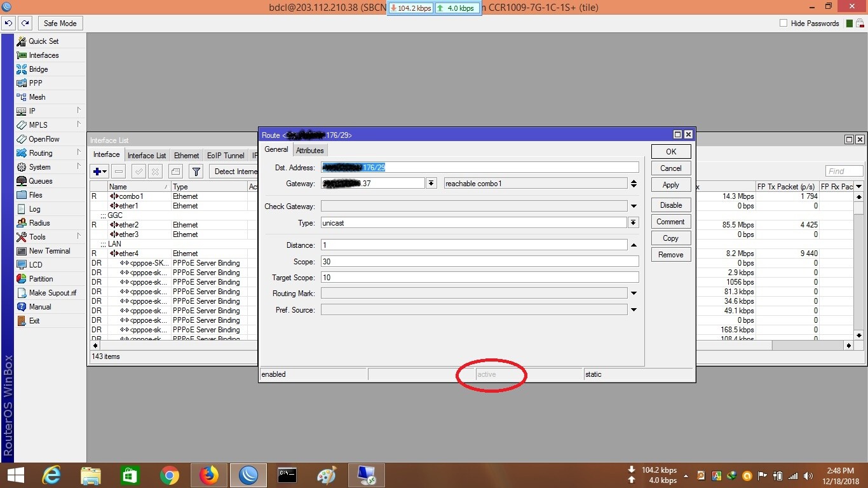
Task: Expand the IP submenu in the sidebar
Action: [x=50, y=111]
